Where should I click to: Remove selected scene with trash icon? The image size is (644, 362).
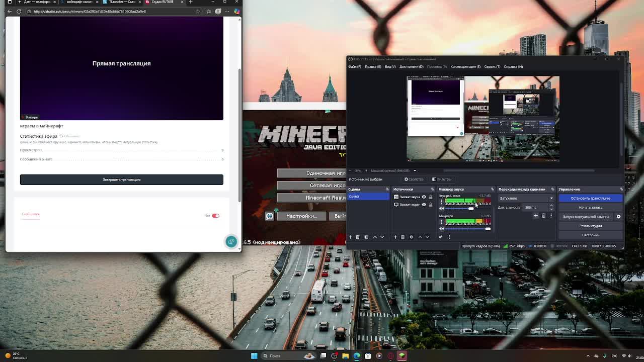click(358, 237)
